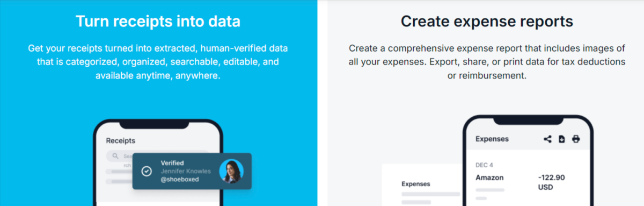This screenshot has width=644, height=206.
Task: Click the printer icon beside export
Action: [576, 139]
